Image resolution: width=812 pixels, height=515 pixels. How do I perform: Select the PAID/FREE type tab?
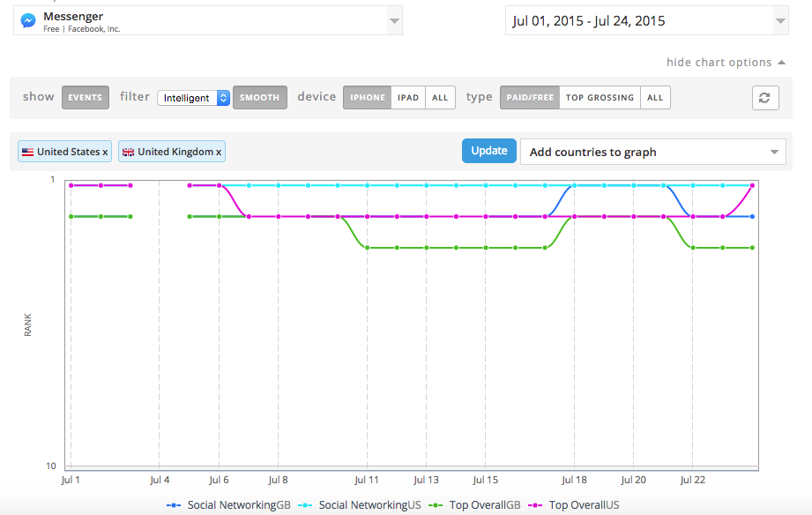tap(530, 98)
